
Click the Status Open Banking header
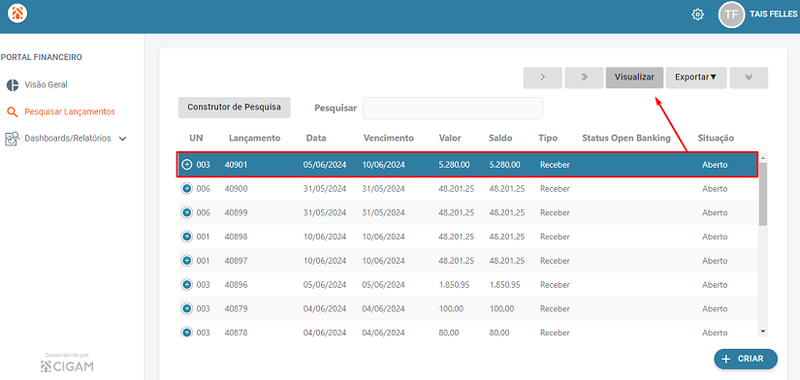coord(626,138)
